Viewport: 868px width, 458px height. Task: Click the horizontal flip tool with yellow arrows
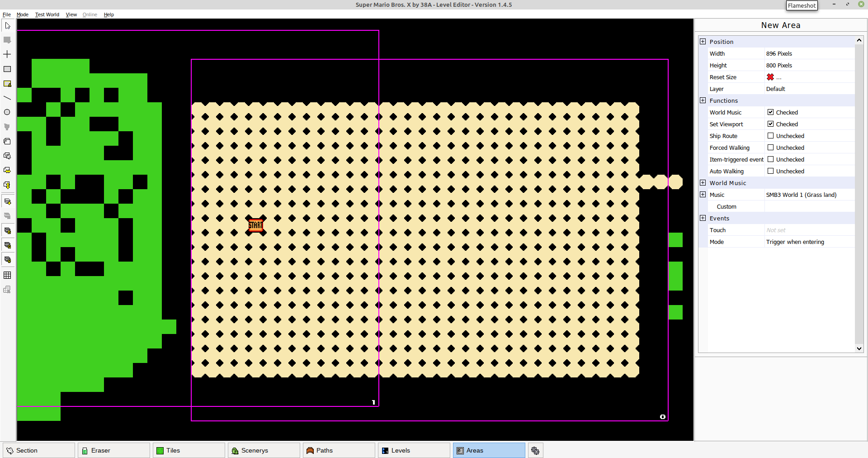7,170
